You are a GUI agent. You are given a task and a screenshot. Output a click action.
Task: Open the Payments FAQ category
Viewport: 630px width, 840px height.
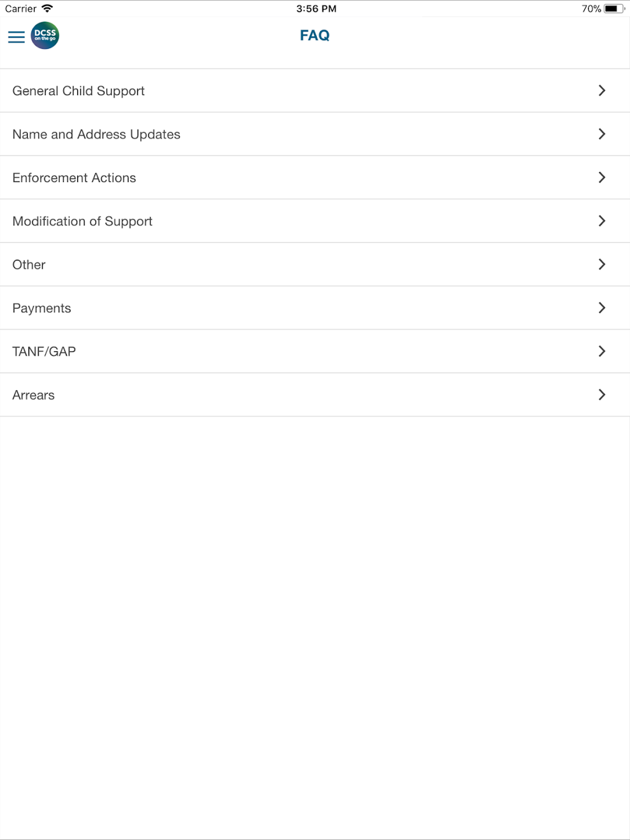[41, 308]
